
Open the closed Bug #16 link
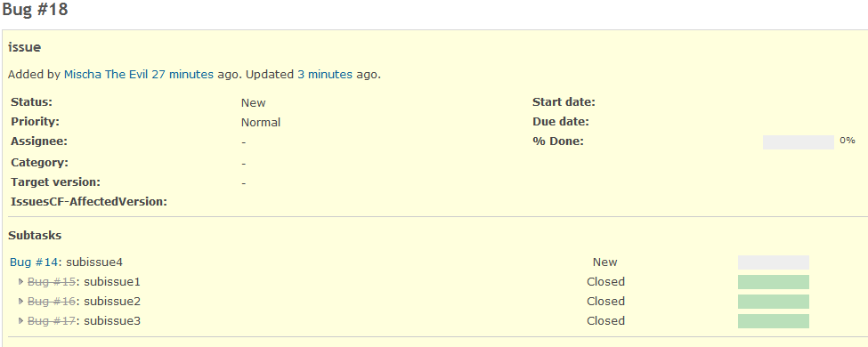[52, 301]
